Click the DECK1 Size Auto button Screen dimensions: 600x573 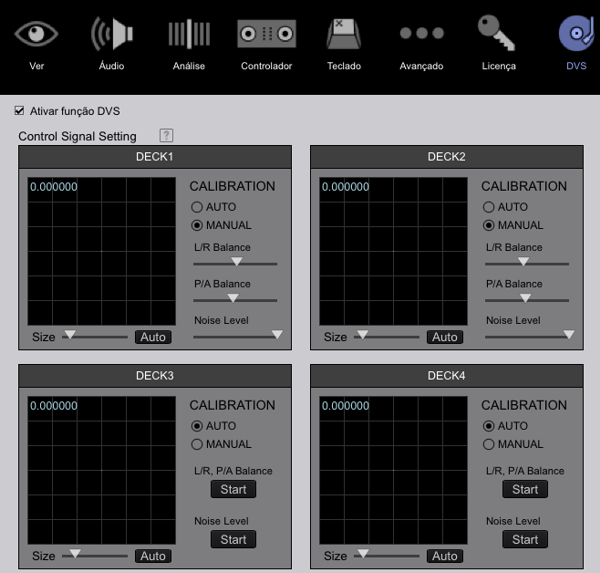click(153, 337)
